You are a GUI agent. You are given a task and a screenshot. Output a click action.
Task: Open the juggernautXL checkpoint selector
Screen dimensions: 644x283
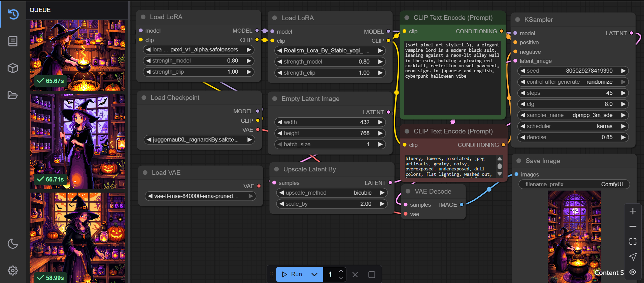(x=199, y=140)
